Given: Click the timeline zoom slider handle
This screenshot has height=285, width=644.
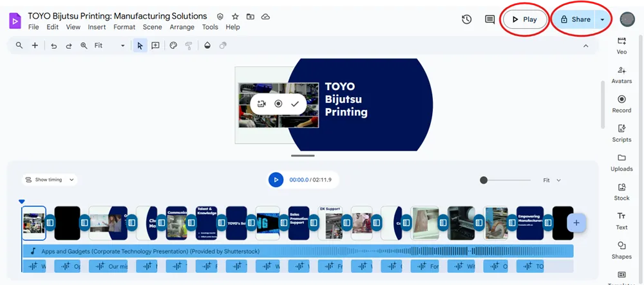Looking at the screenshot, I should (x=484, y=180).
